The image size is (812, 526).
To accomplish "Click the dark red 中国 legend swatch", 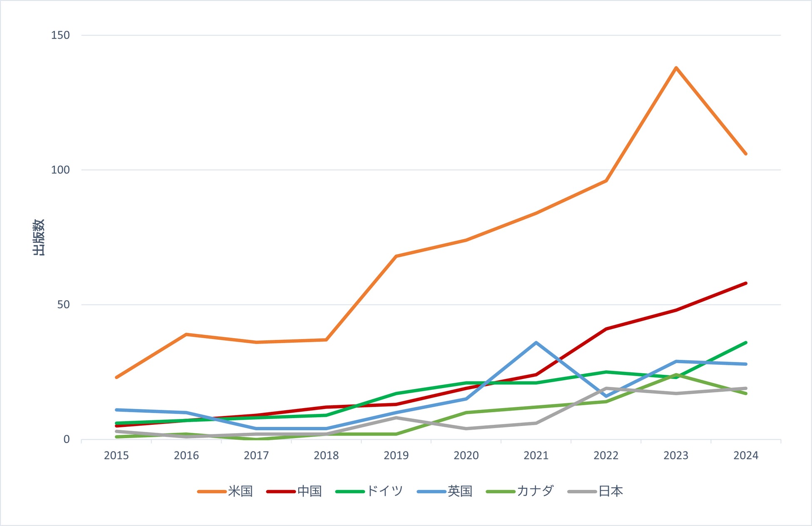I will [281, 492].
